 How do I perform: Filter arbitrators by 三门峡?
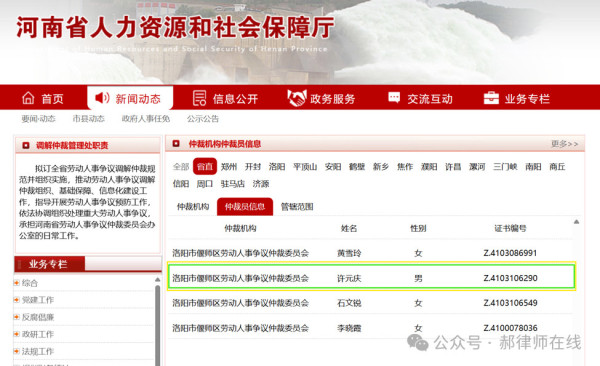click(505, 167)
